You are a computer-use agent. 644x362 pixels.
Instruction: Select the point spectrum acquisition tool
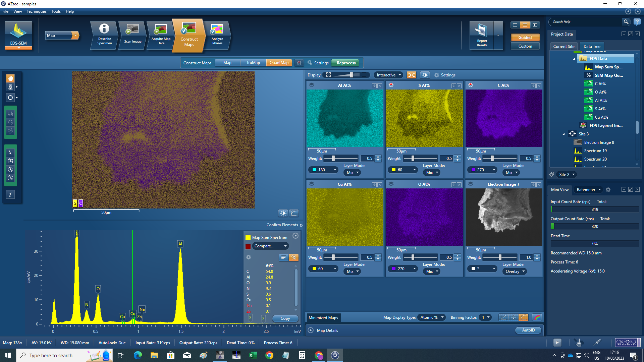pos(10,153)
